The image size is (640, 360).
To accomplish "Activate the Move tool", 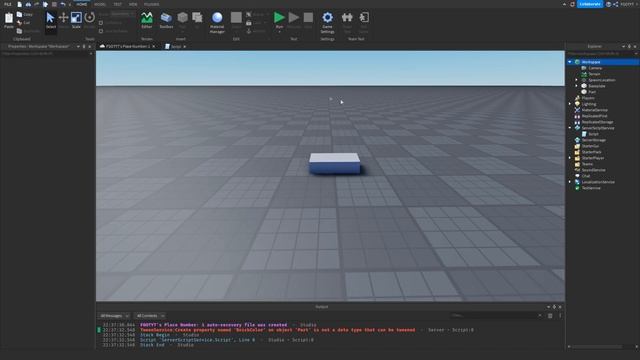I will [63, 20].
